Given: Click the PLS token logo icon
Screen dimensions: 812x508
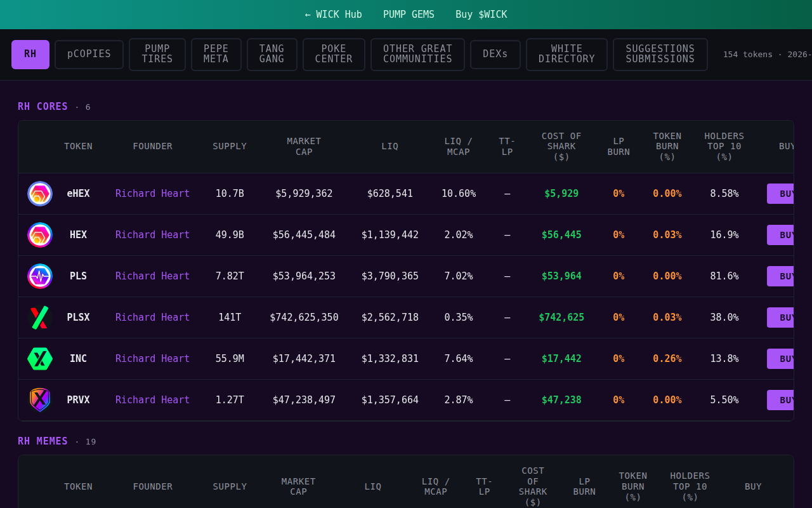Looking at the screenshot, I should (40, 276).
